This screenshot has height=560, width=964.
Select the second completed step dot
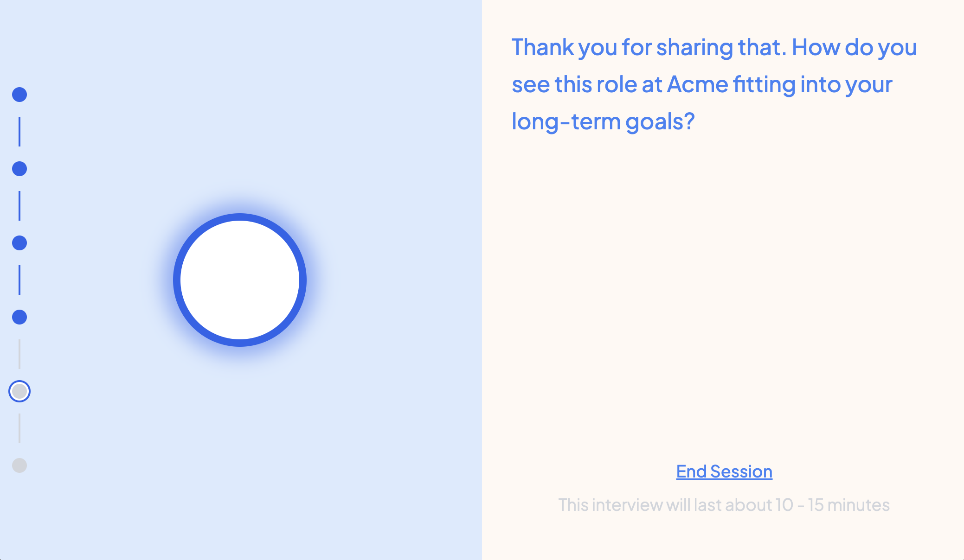point(19,169)
